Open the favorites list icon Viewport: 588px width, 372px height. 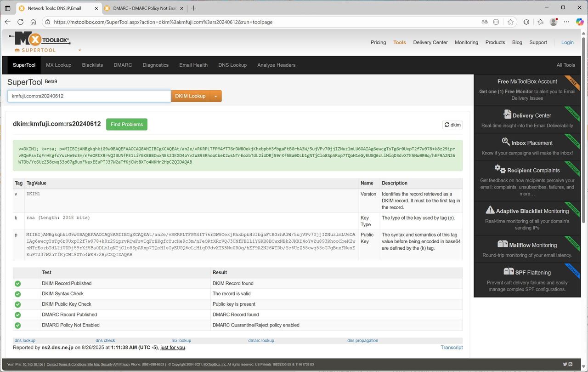pyautogui.click(x=540, y=22)
